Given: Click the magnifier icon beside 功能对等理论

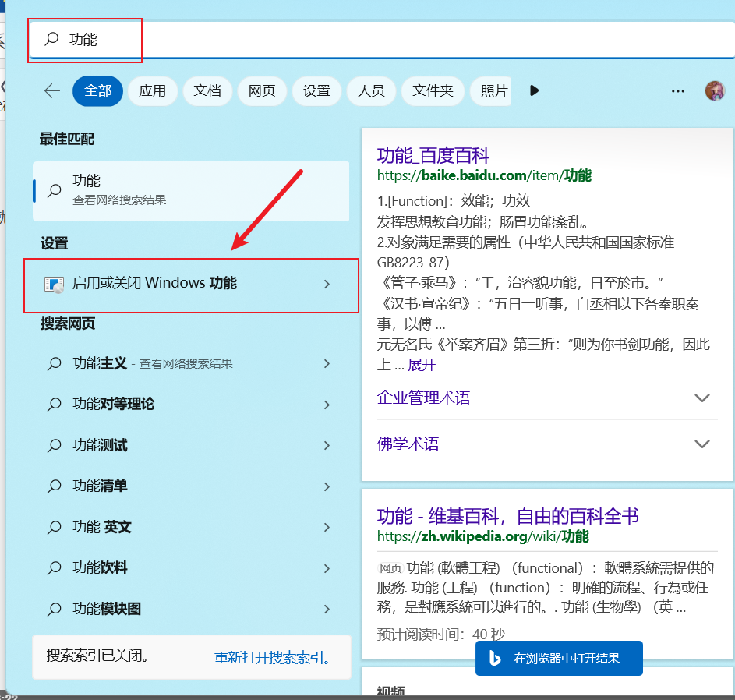Looking at the screenshot, I should coord(54,404).
